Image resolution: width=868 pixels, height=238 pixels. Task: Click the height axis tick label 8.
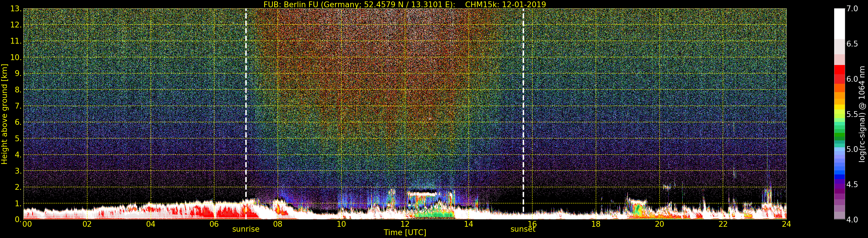coord(18,90)
